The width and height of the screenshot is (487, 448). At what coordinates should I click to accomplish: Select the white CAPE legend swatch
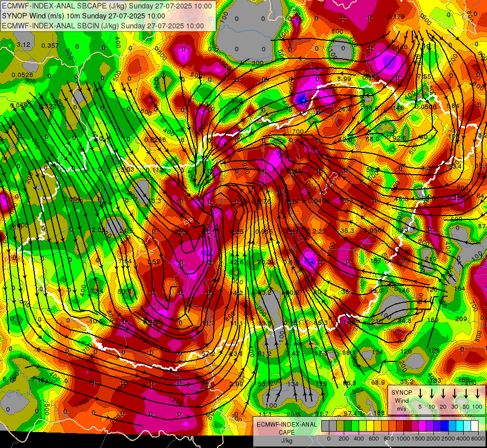(x=474, y=426)
